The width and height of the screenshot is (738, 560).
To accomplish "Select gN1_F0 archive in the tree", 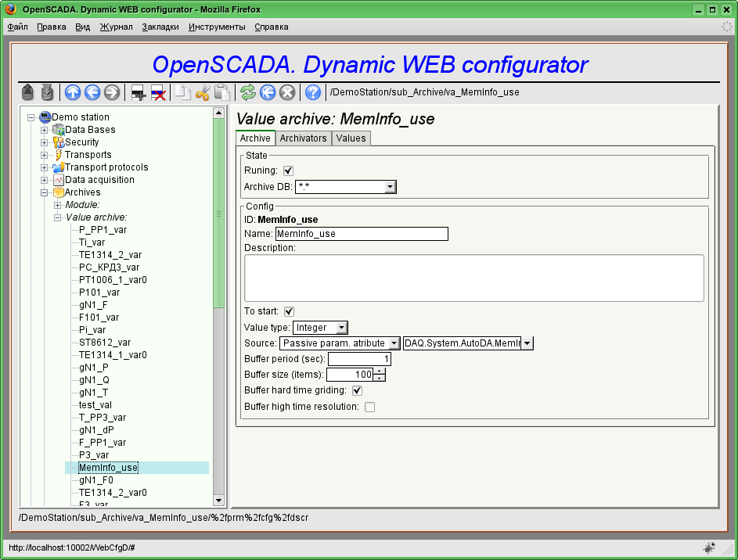I will point(96,480).
